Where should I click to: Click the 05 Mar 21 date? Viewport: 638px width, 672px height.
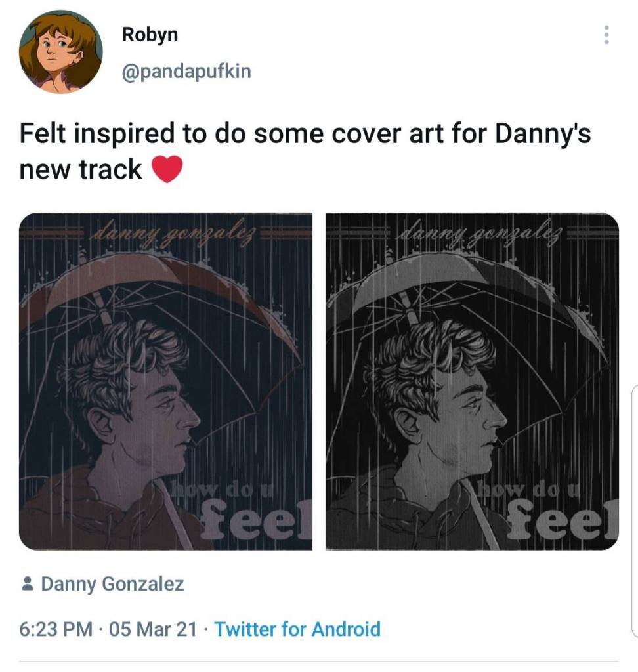153,629
